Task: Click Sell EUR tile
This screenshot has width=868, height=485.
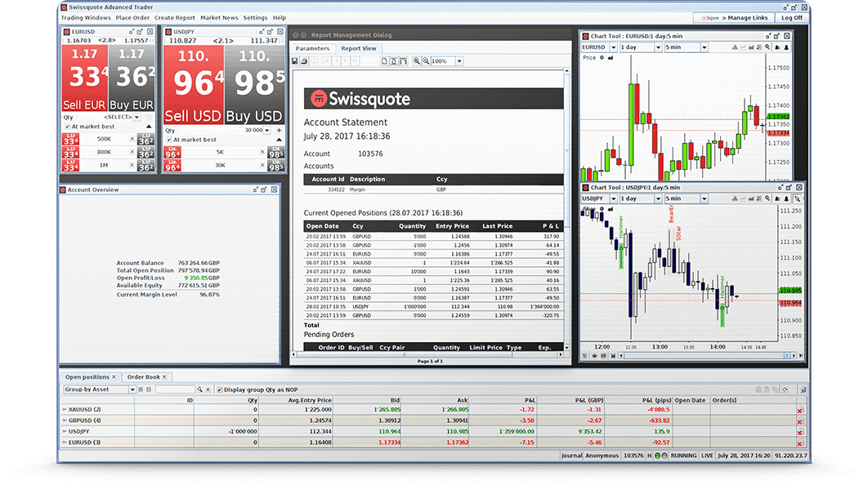Action: pyautogui.click(x=84, y=78)
